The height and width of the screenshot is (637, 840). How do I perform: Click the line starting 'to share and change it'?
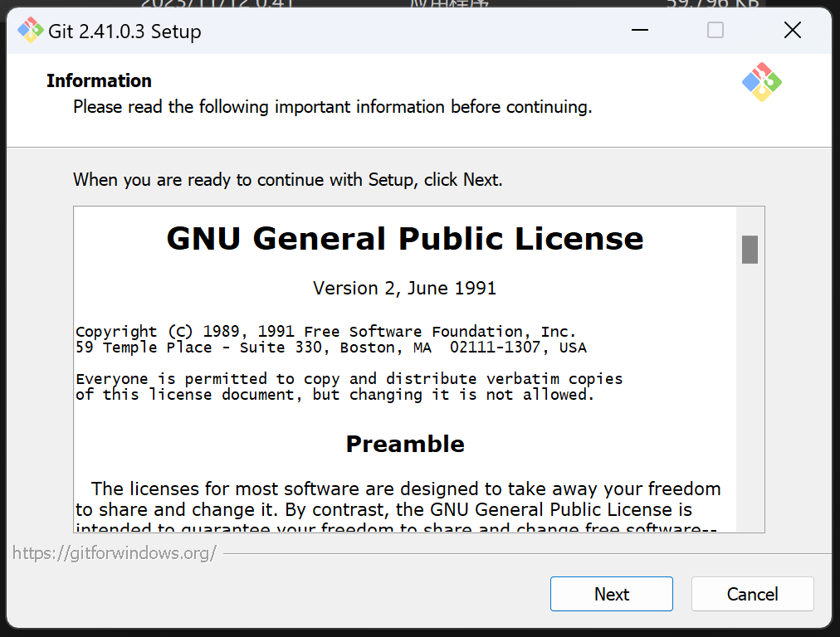383,509
